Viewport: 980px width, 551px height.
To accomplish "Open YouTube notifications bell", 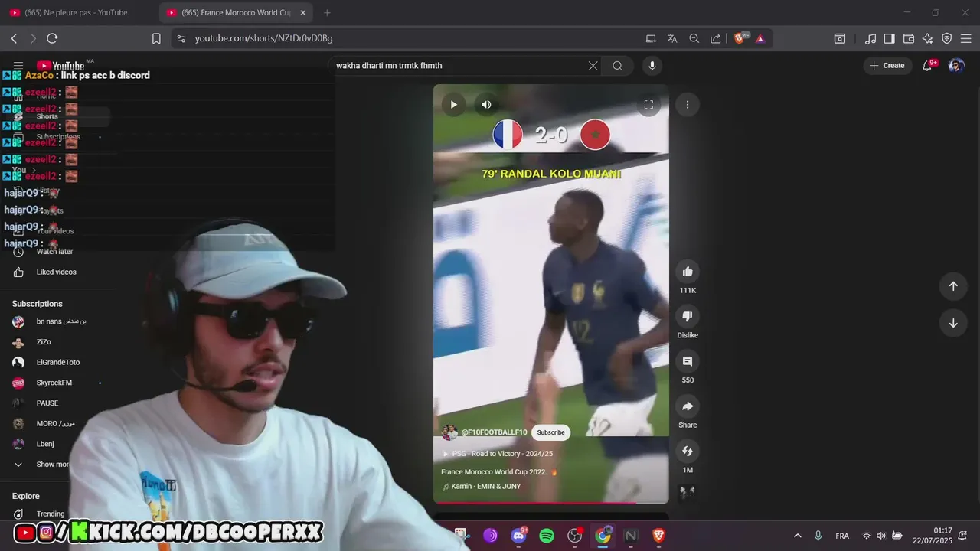I will point(928,66).
